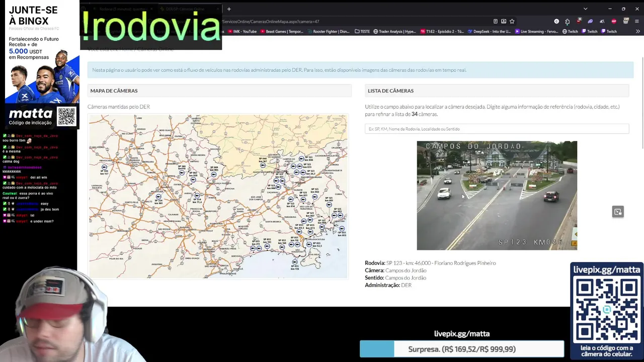Open Trader Analysis bookmark
Image resolution: width=644 pixels, height=362 pixels.
click(x=394, y=31)
